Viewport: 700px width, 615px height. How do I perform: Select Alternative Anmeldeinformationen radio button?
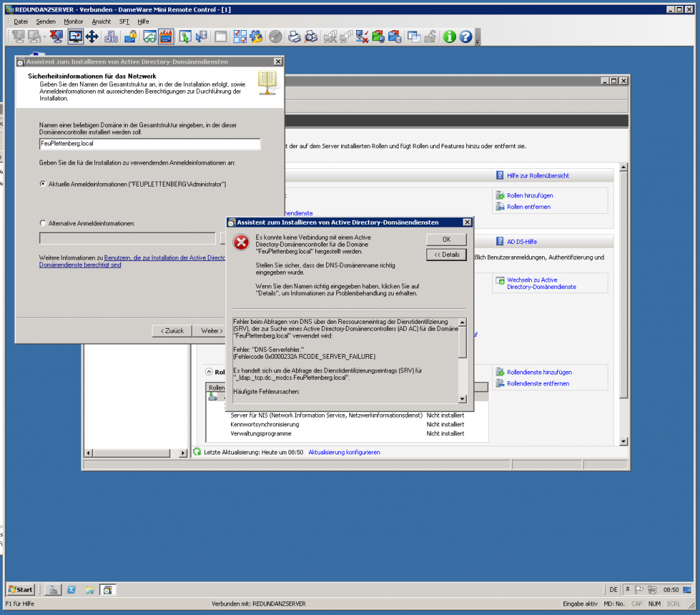[x=43, y=223]
